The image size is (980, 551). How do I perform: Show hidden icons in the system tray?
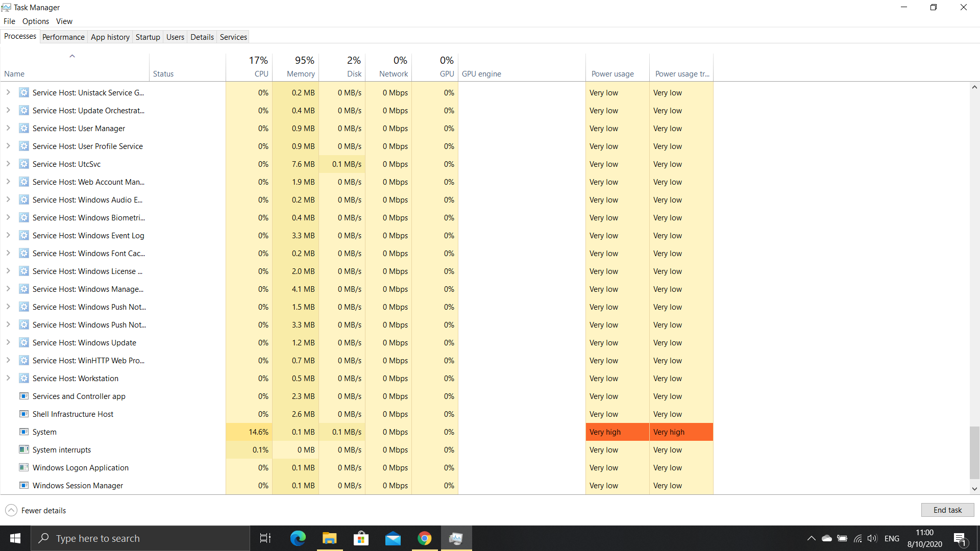tap(811, 538)
